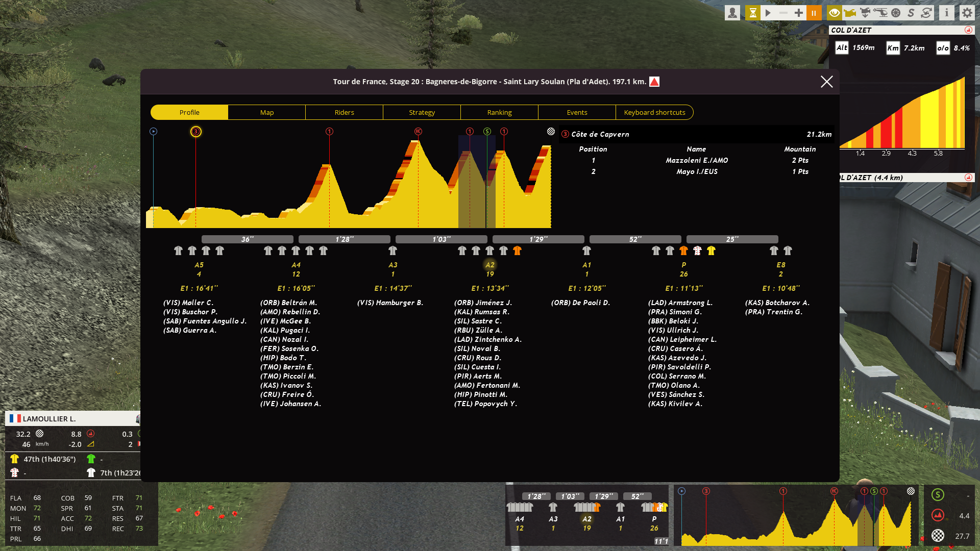Select the highlighted A2 group in dialog
This screenshot has width=980, height=551.
(490, 265)
